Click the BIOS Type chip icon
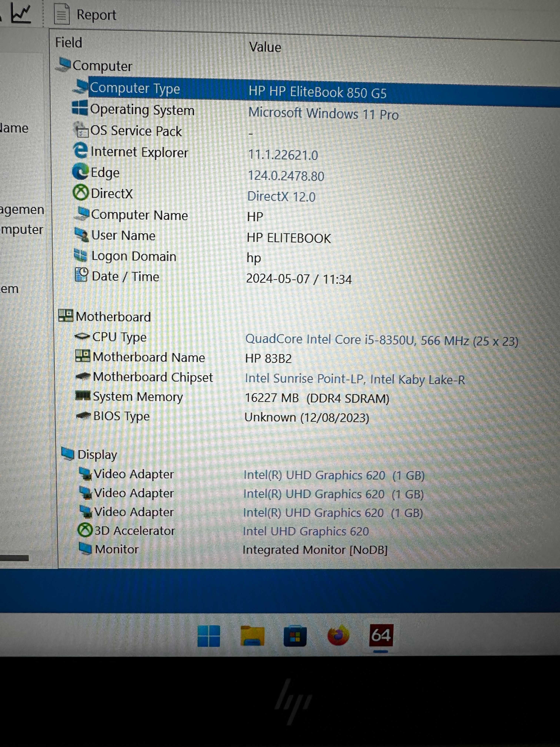Image resolution: width=560 pixels, height=747 pixels. (83, 415)
